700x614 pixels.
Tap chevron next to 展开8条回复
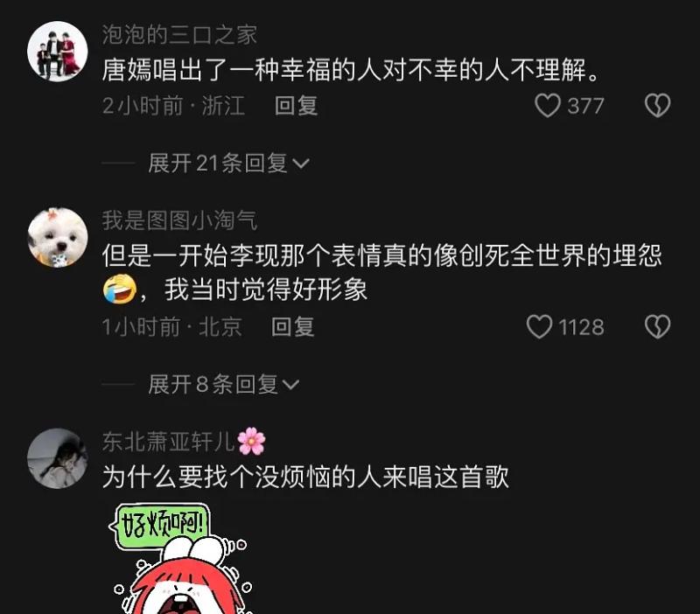pyautogui.click(x=291, y=385)
